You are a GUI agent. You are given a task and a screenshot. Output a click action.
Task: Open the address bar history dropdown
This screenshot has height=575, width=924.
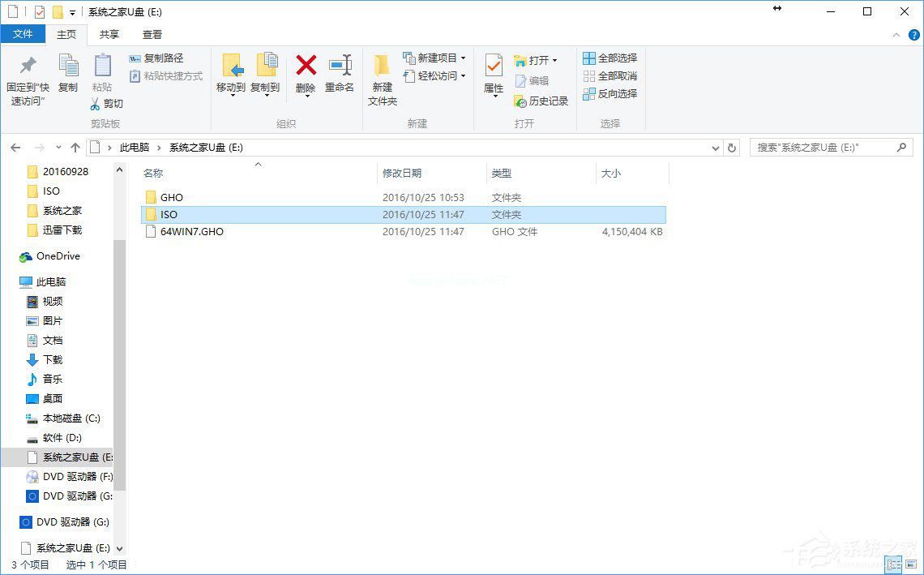click(x=714, y=147)
